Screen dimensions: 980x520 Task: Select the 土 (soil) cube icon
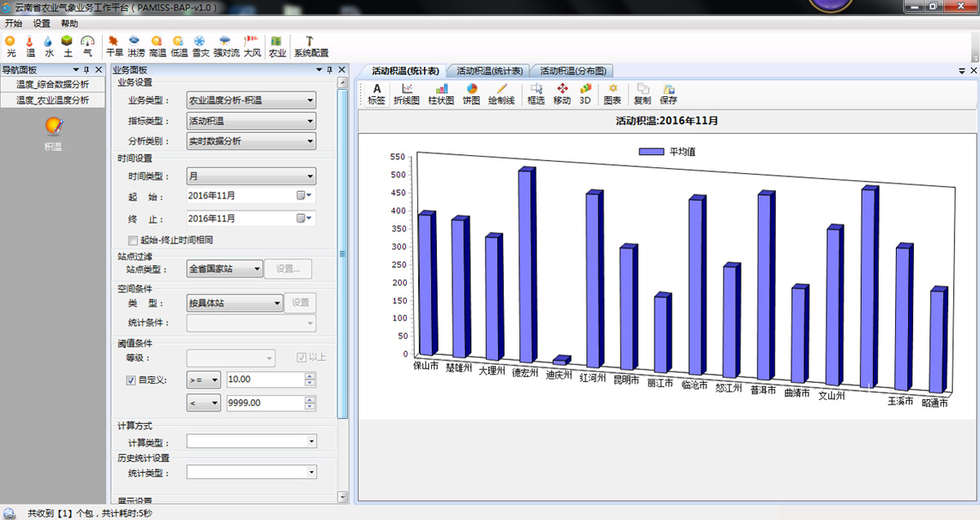(68, 46)
